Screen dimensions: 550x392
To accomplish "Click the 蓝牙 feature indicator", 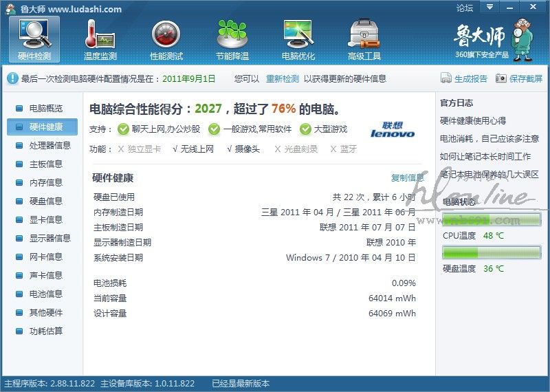I will click(x=343, y=149).
